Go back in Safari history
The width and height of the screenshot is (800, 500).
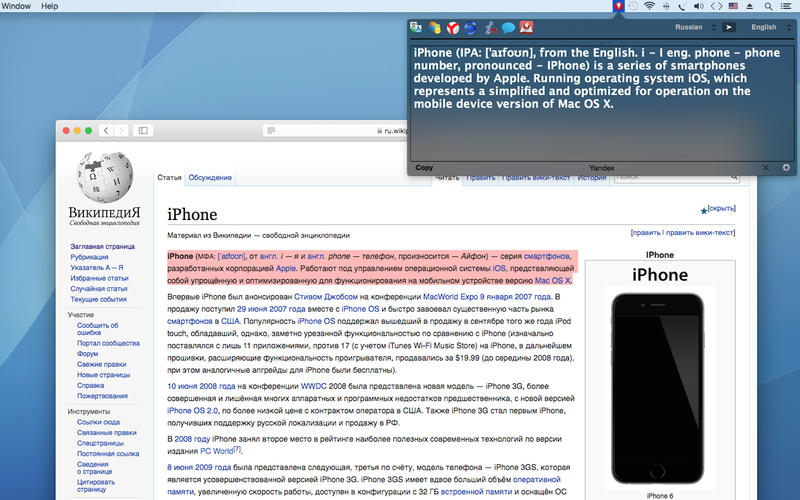[x=106, y=131]
